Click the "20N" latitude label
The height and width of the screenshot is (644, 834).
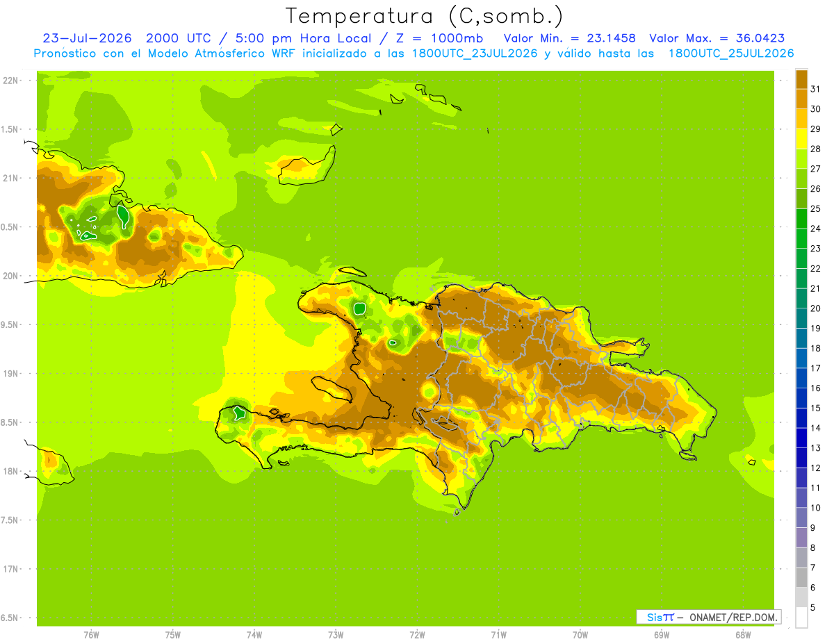[11, 276]
